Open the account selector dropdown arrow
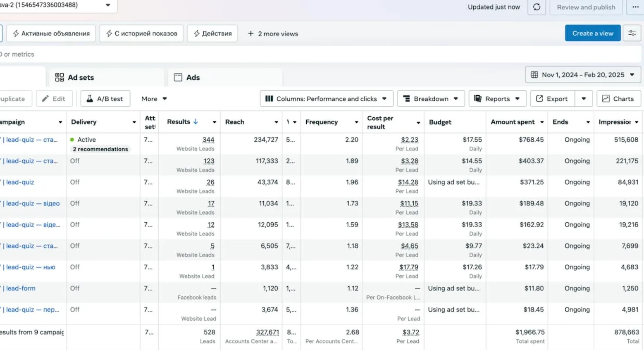This screenshot has height=350, width=644. click(108, 5)
